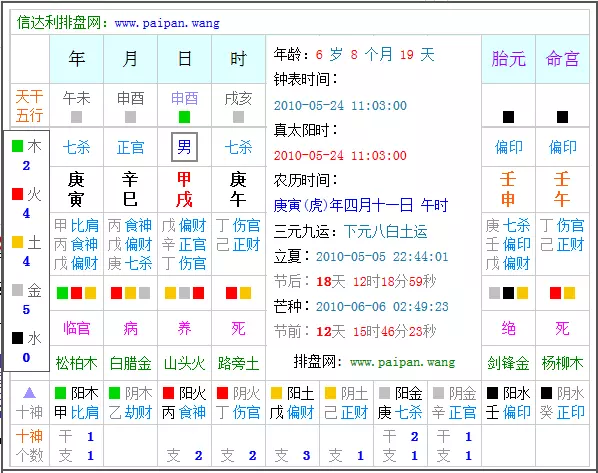The image size is (598, 473).
Task: Click the gray 金 swatch in the legend
Action: [x=18, y=290]
